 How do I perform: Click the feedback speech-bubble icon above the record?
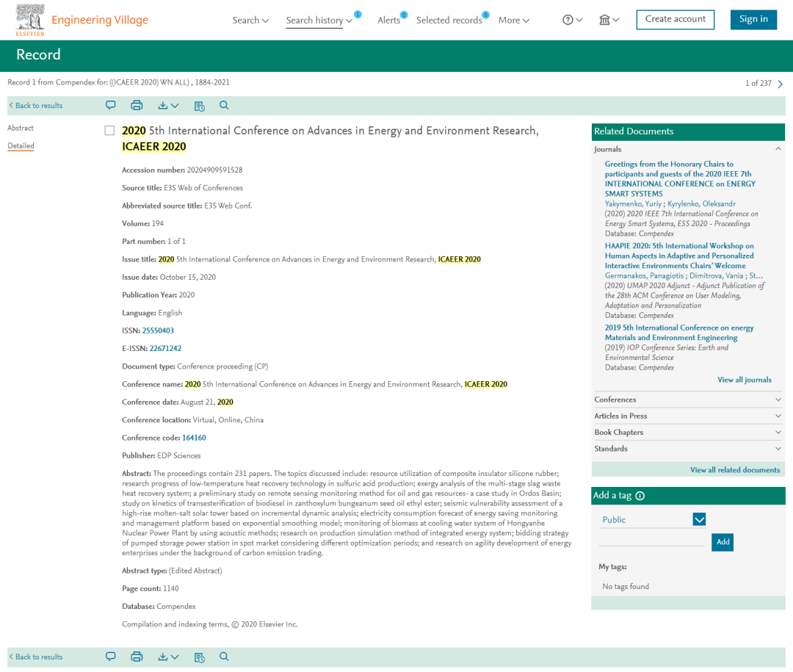110,105
